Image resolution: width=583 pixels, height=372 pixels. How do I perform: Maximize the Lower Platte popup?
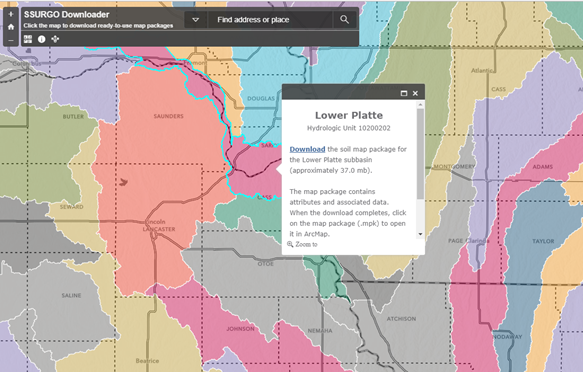404,93
